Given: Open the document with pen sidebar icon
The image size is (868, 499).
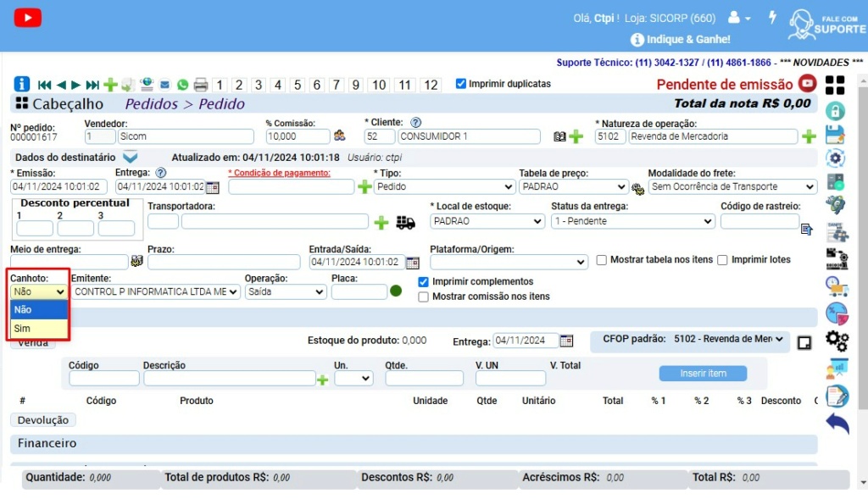Looking at the screenshot, I should [x=837, y=396].
